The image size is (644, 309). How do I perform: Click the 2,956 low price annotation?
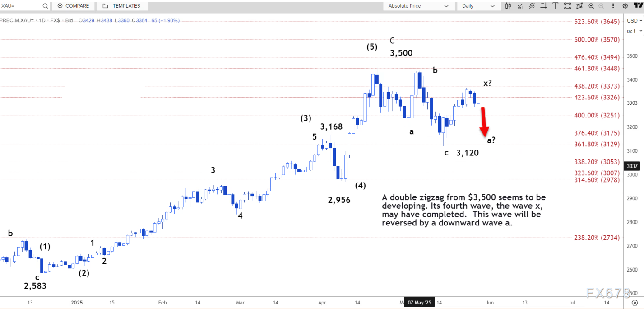click(339, 200)
